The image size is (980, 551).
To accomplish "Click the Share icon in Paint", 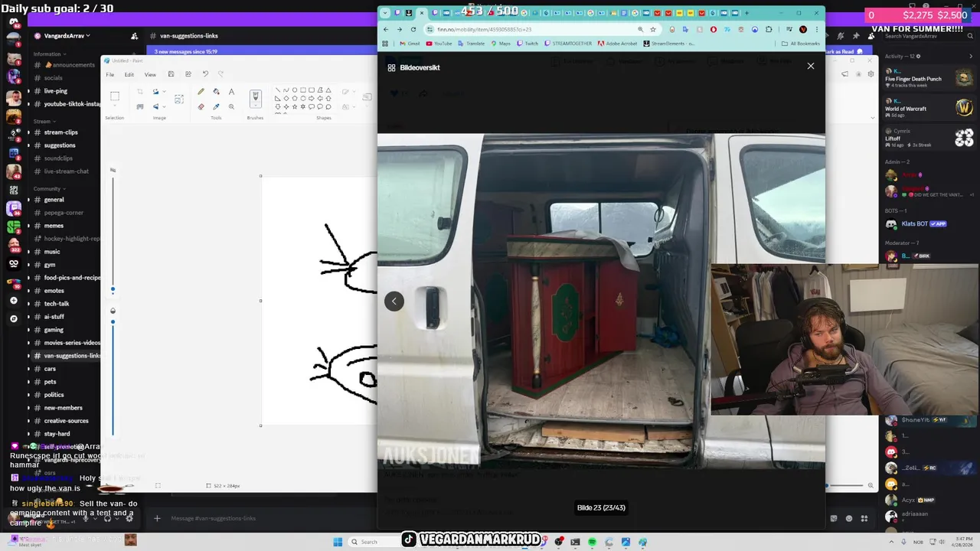I will [x=188, y=74].
